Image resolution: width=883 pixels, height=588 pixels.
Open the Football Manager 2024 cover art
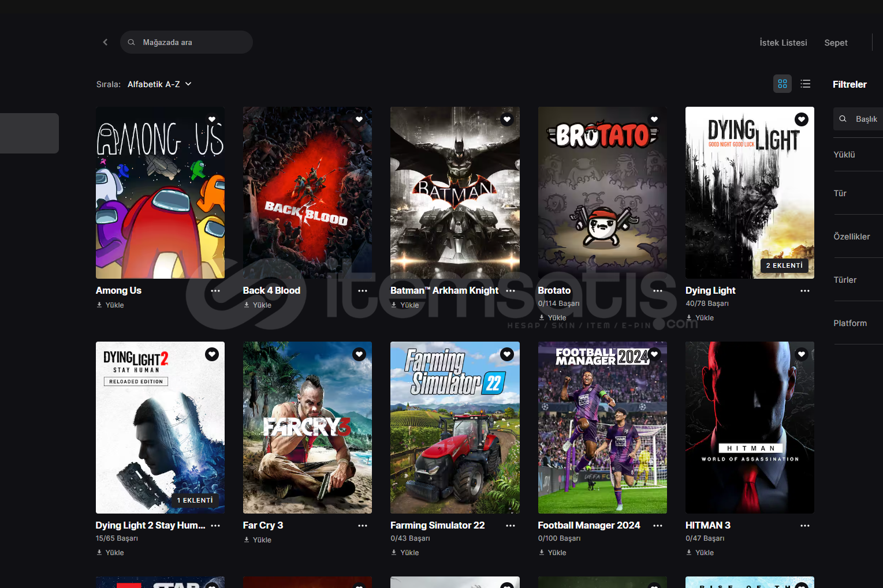pos(602,428)
